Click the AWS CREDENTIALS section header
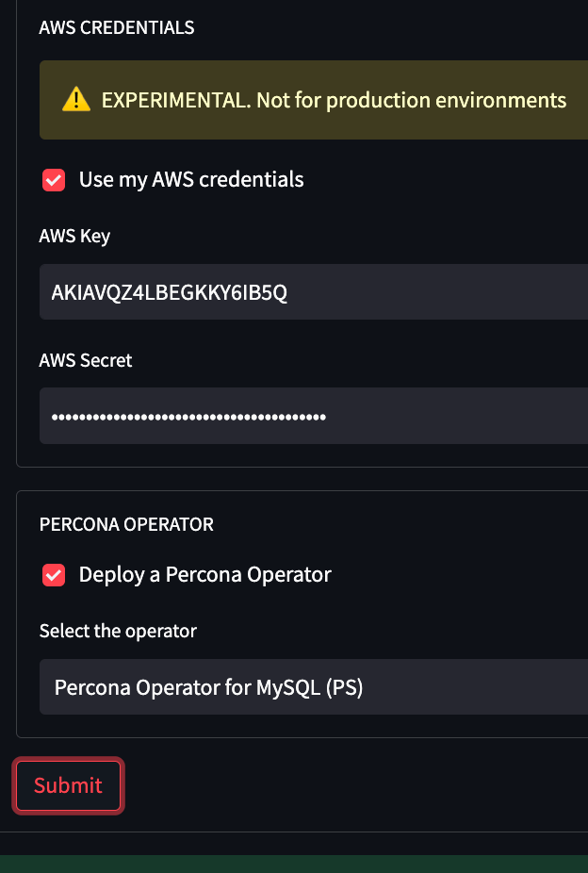The image size is (588, 873). click(116, 27)
